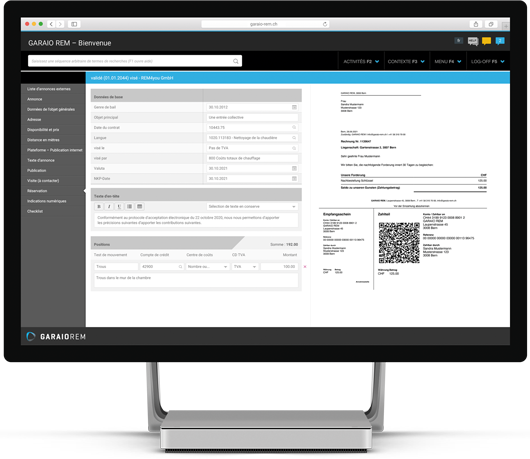Open Checklist in the sidebar

click(35, 211)
